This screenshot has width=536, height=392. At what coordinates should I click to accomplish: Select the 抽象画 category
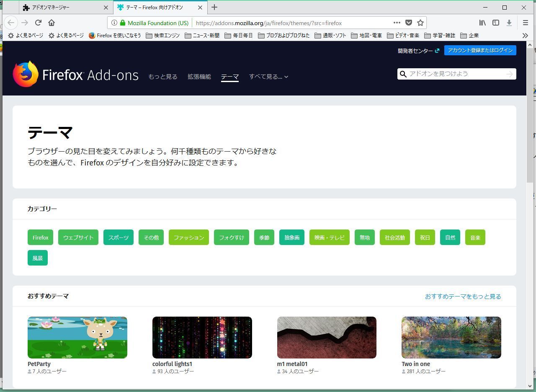(x=292, y=237)
